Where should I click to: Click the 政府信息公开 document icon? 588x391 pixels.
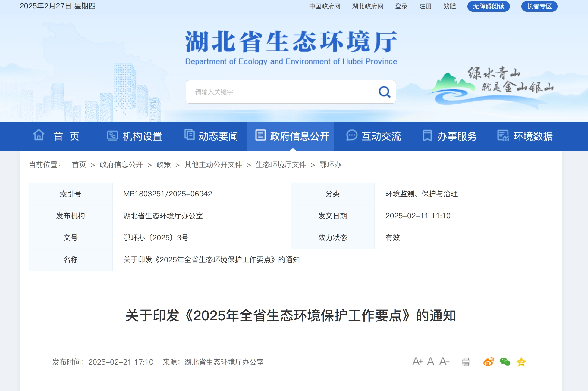coord(260,135)
